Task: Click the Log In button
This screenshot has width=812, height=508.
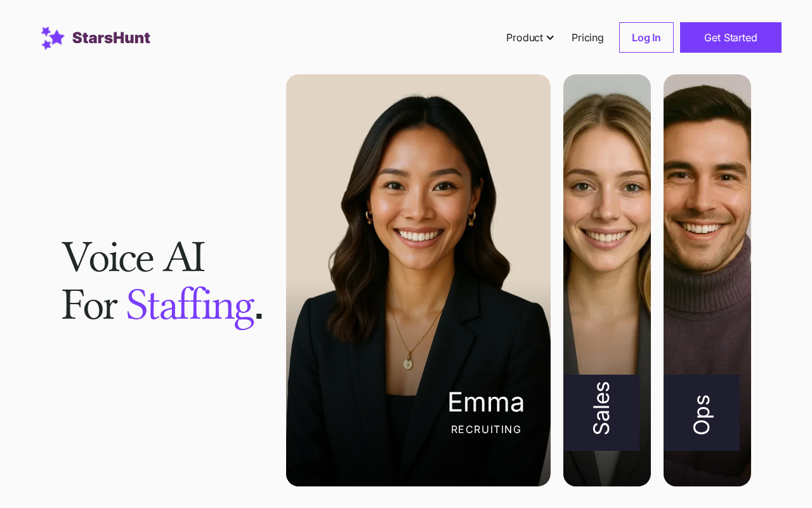Action: pos(646,37)
